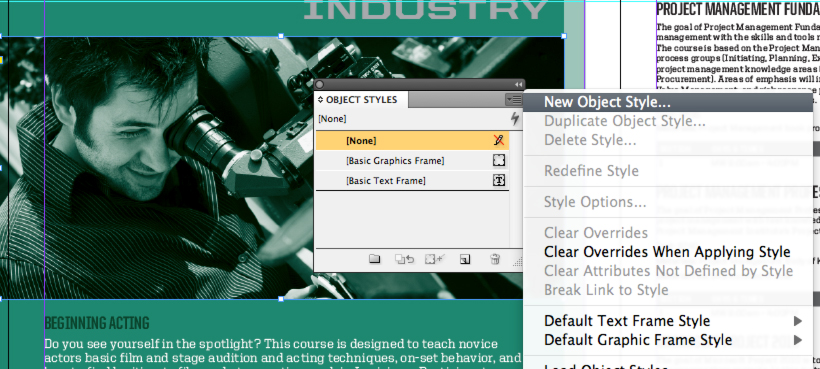
Task: Click the Clear Overrides icon in panel footer
Action: pyautogui.click(x=404, y=259)
